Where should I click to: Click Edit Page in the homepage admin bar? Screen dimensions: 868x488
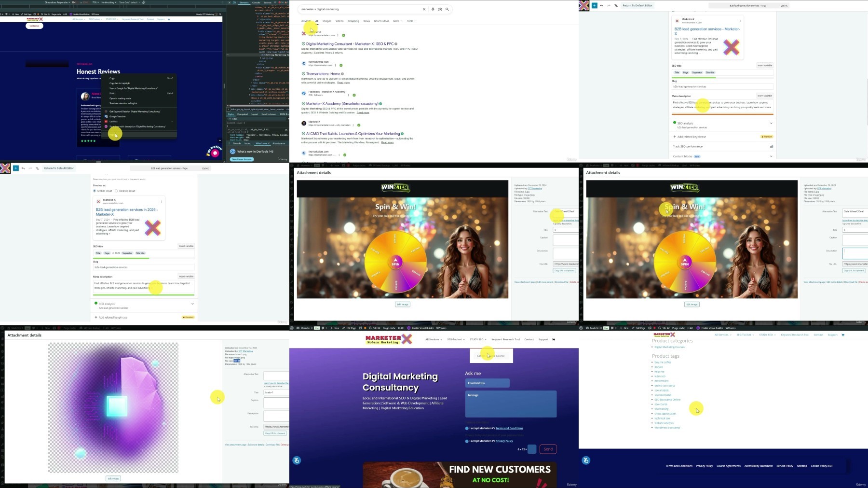(x=350, y=328)
